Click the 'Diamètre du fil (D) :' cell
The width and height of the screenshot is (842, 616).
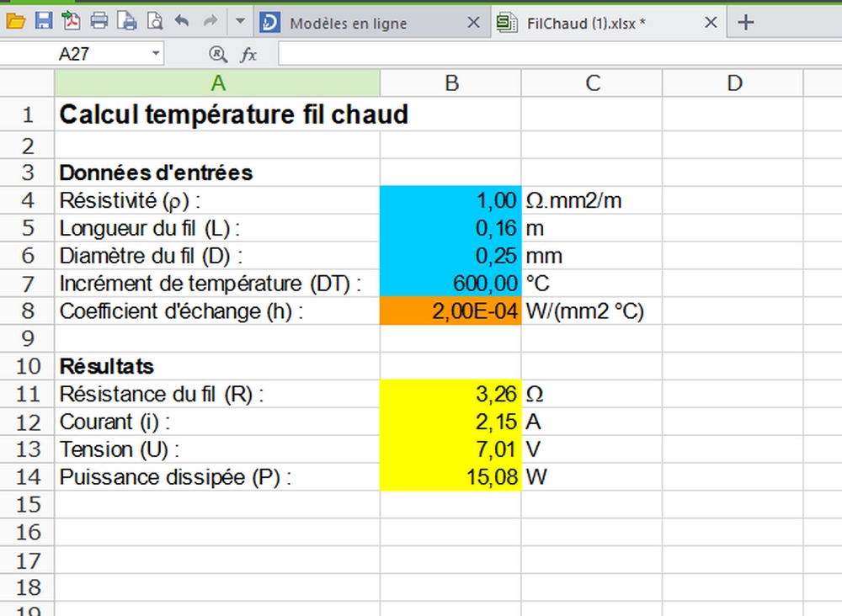pos(217,256)
